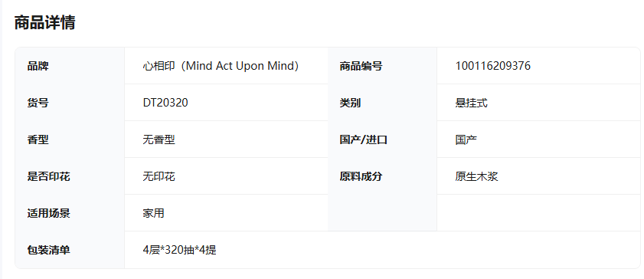
Task: Click the 品牌 label cell
Action: [x=70, y=66]
